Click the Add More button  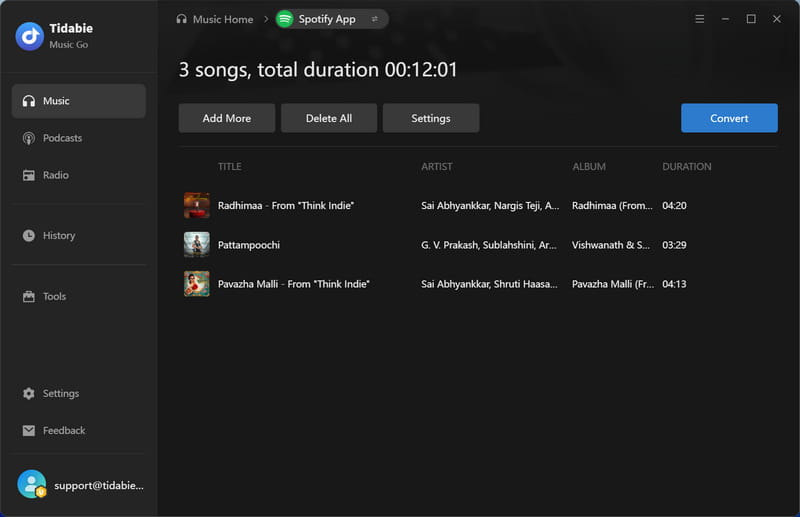(x=227, y=118)
